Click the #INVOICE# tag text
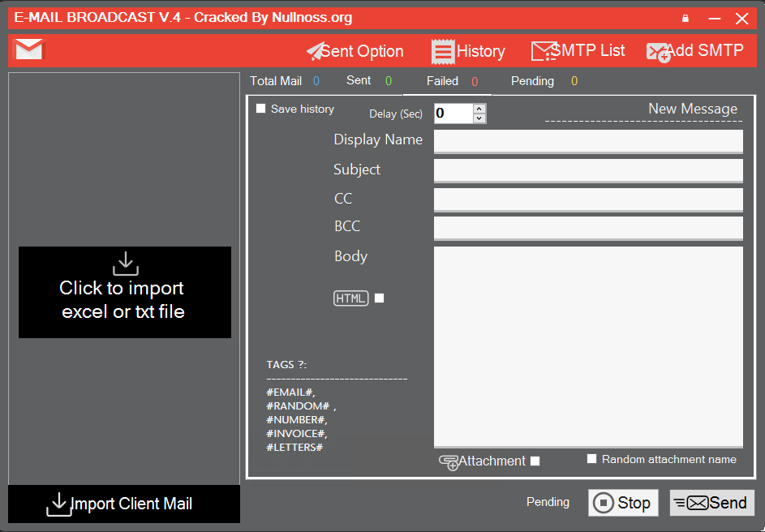Image resolution: width=765 pixels, height=532 pixels. click(x=297, y=433)
